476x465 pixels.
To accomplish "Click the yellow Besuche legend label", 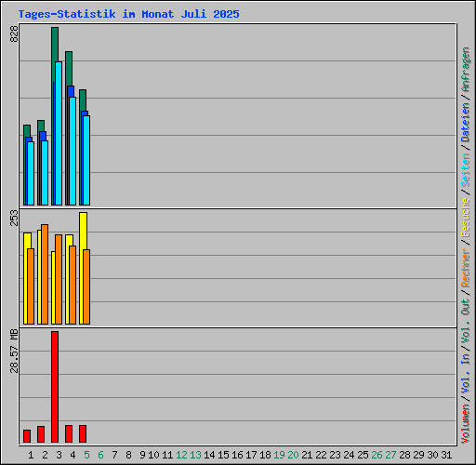I will coord(466,218).
